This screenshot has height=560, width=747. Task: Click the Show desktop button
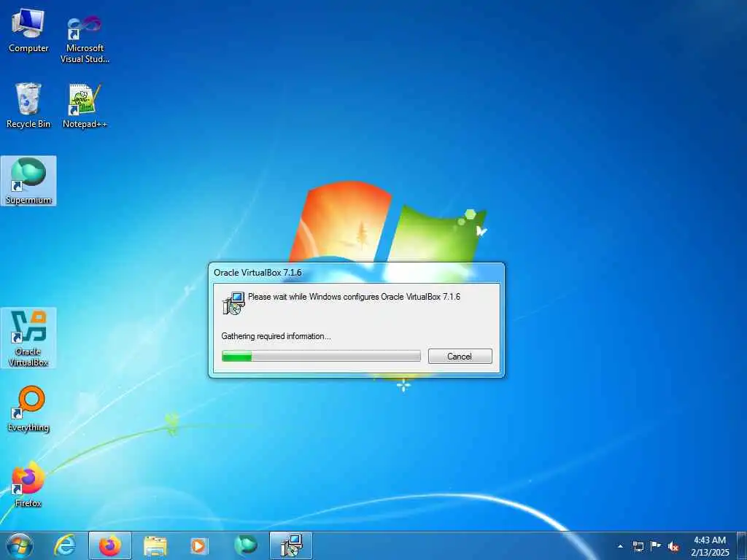tap(742, 546)
